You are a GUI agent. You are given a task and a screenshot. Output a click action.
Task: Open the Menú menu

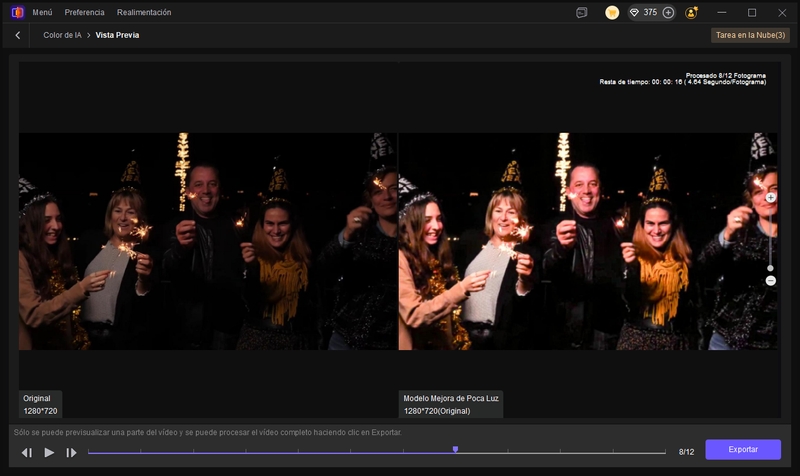[42, 13]
